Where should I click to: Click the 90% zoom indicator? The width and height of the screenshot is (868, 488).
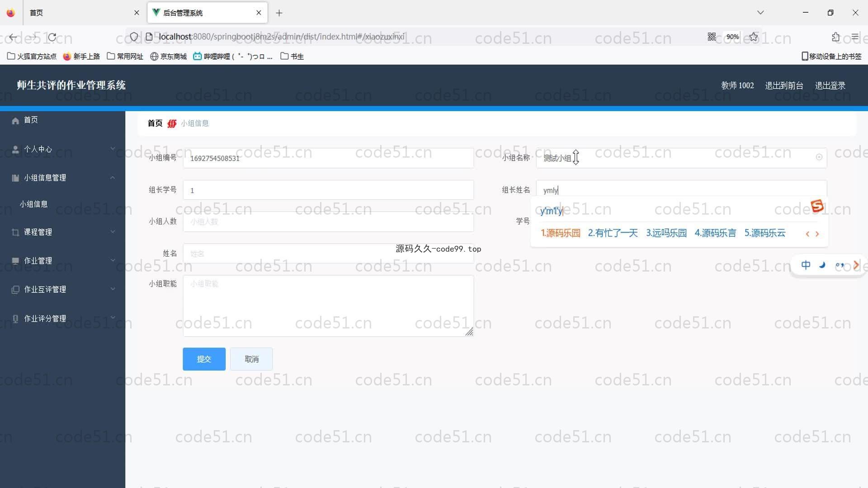click(732, 37)
